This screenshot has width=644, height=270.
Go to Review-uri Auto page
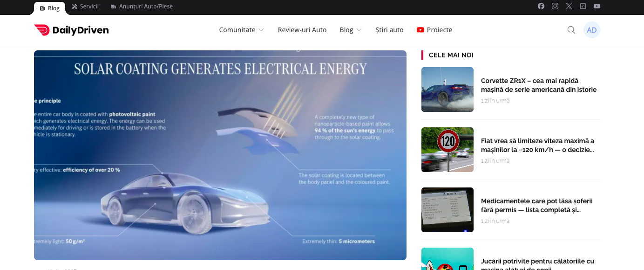point(302,30)
